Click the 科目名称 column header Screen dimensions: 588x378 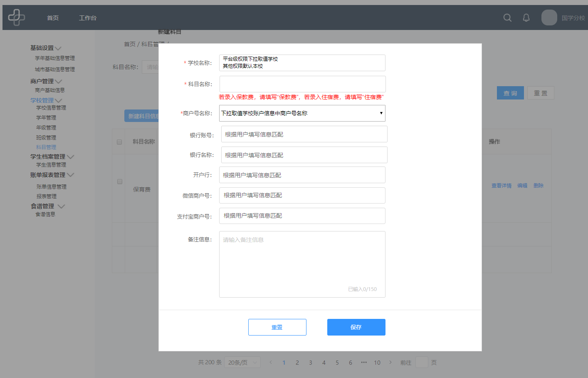pyautogui.click(x=143, y=142)
